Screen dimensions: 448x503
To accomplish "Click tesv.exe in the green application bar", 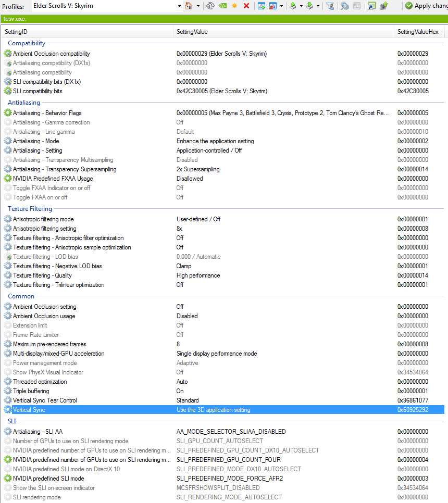I will tap(15, 19).
